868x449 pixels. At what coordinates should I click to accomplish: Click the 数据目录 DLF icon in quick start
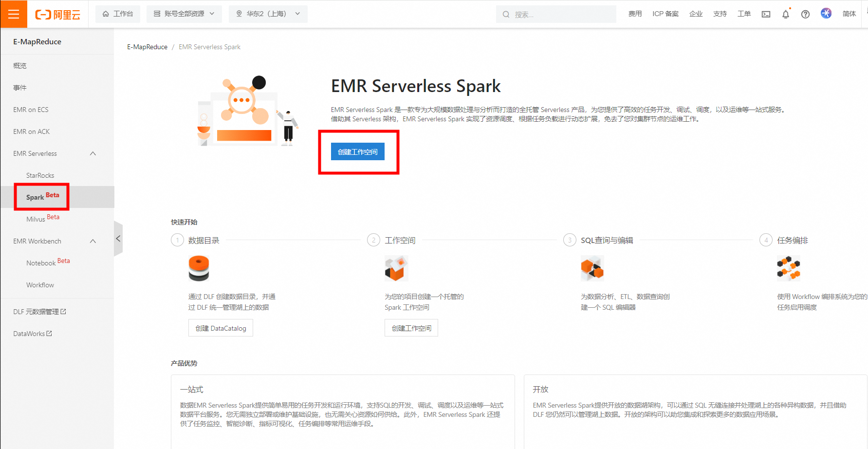point(198,268)
